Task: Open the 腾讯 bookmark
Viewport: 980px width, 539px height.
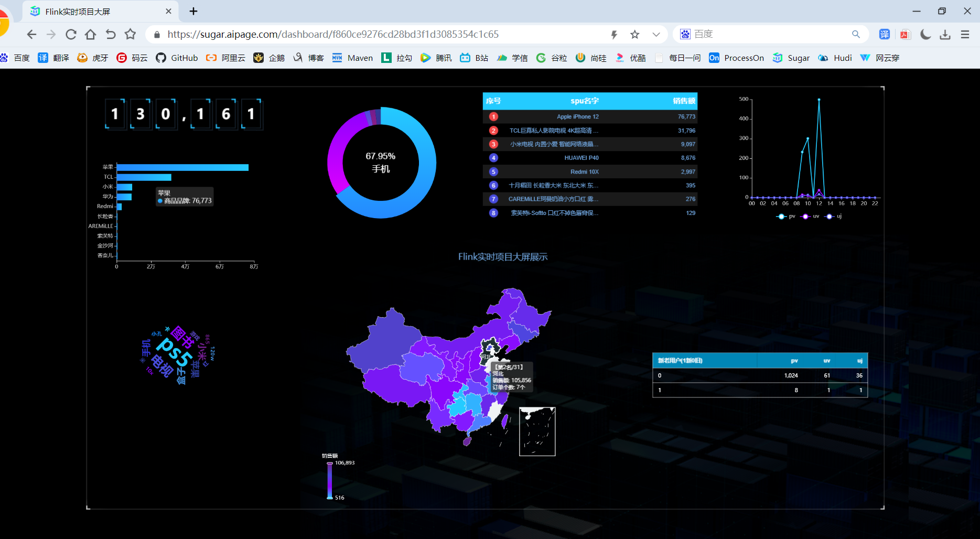Action: [436, 58]
